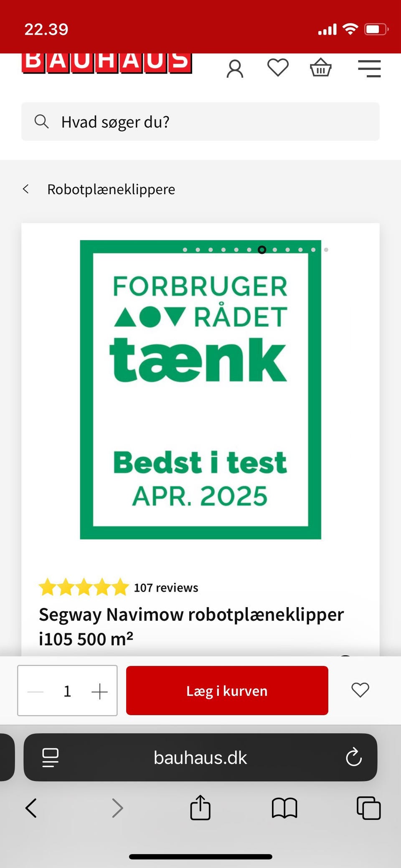Viewport: 401px width, 868px height.
Task: Click the Læg i kurven button
Action: (x=227, y=691)
